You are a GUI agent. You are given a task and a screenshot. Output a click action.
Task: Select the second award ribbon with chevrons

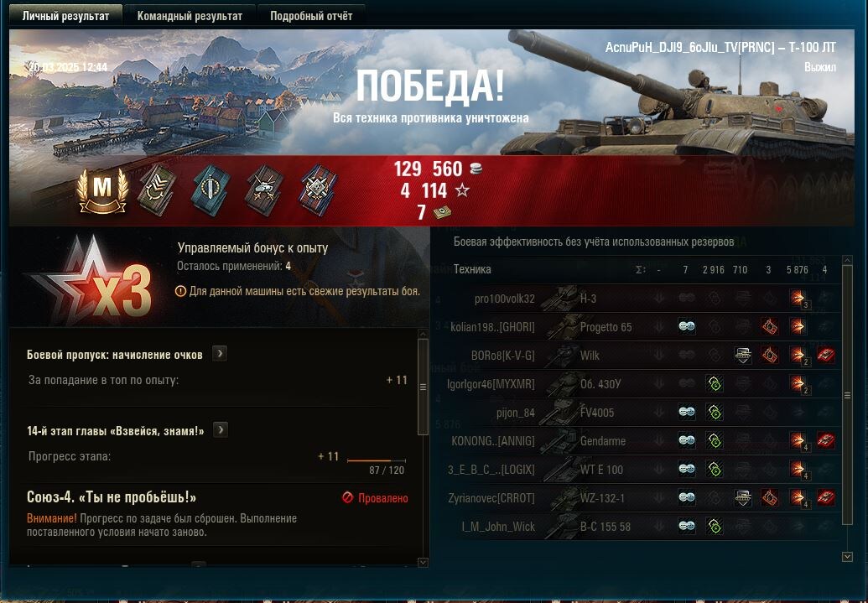157,191
